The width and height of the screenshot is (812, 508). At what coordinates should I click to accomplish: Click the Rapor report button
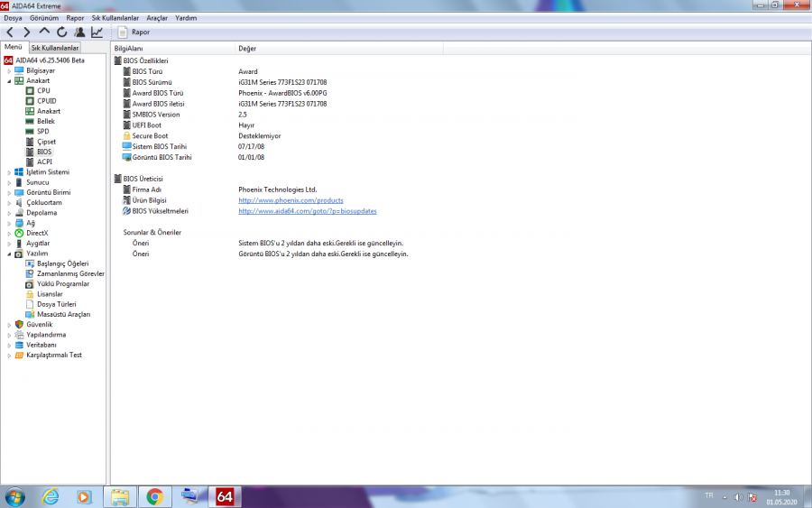[134, 32]
